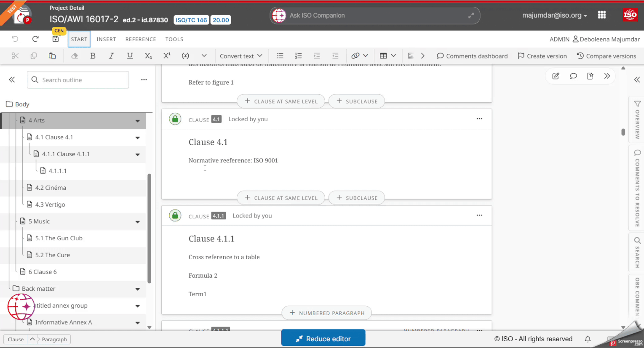Viewport: 644px width, 348px height.
Task: Collapse right sidebar panel
Action: tap(637, 80)
